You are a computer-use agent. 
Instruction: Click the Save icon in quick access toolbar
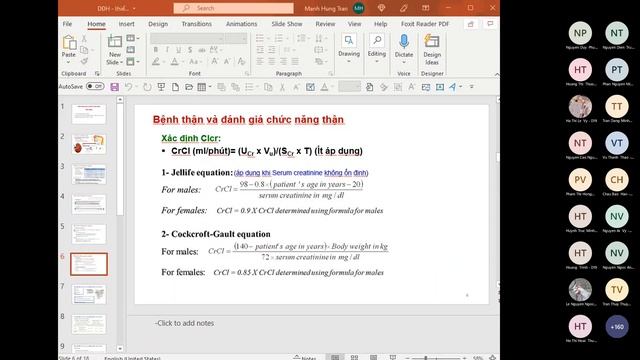pyautogui.click(x=115, y=87)
